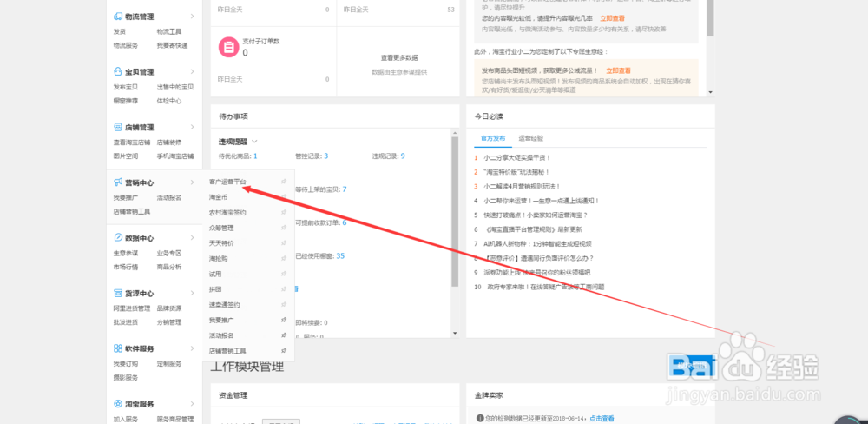Open the 发布宝贝 link
The height and width of the screenshot is (424, 868).
click(x=126, y=87)
